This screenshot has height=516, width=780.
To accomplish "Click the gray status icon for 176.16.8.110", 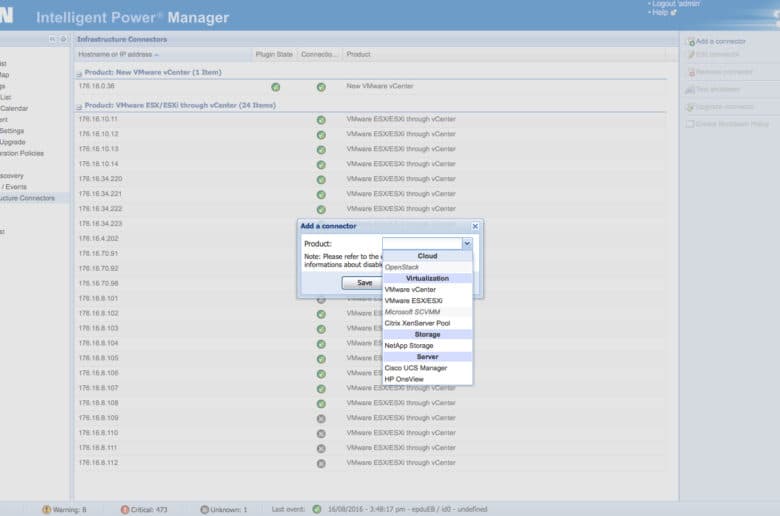I will [321, 433].
